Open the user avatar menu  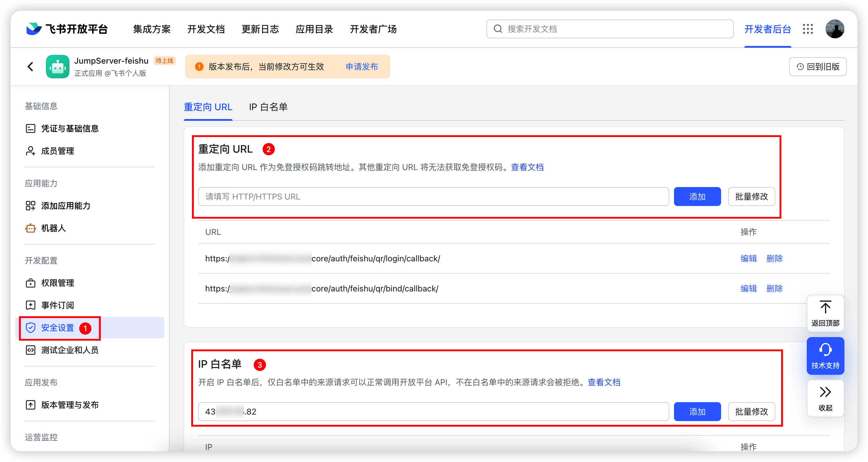pos(835,29)
